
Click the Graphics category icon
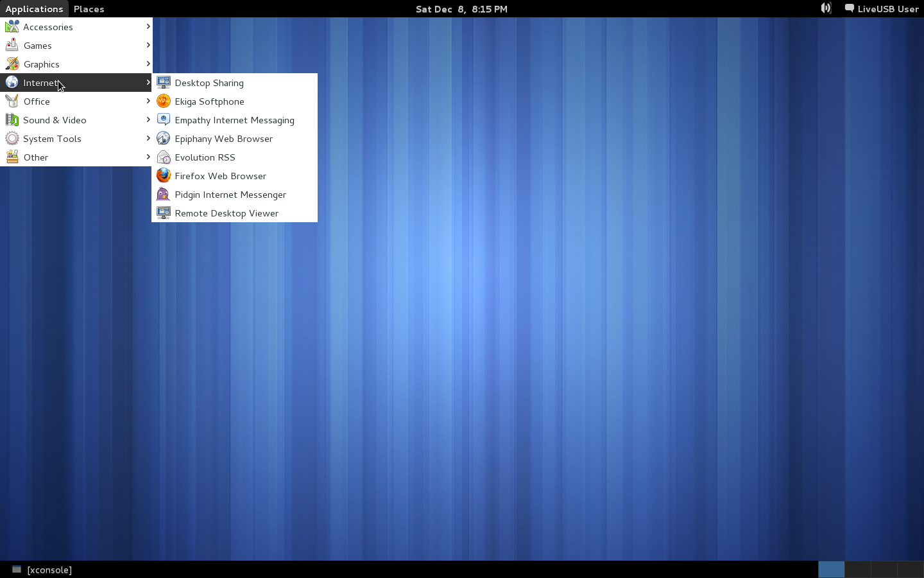tap(12, 64)
